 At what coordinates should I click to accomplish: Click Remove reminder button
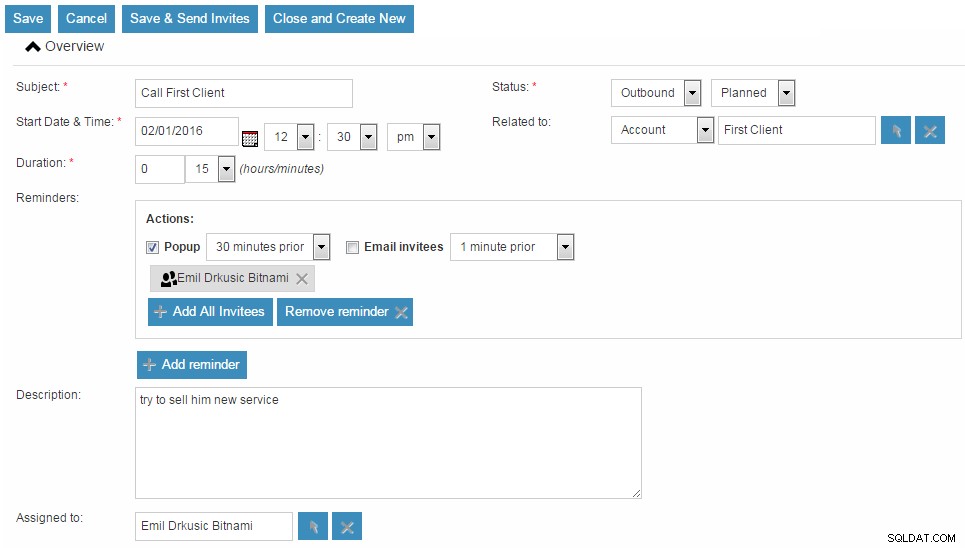pyautogui.click(x=345, y=312)
